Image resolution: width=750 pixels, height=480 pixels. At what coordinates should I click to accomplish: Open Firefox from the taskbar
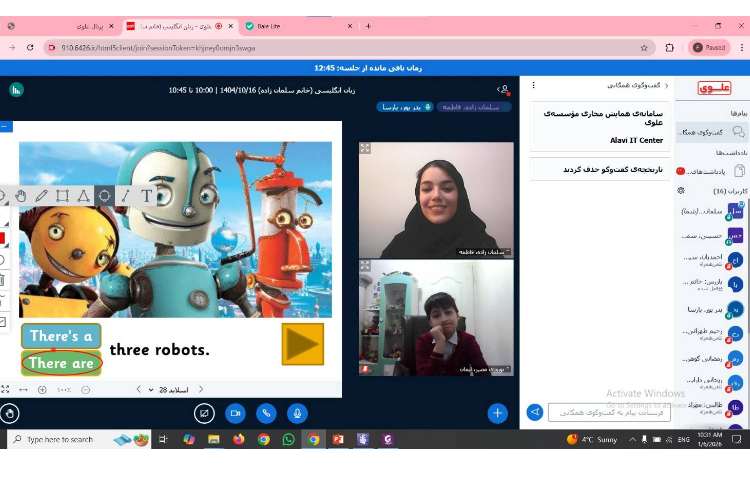[x=238, y=439]
